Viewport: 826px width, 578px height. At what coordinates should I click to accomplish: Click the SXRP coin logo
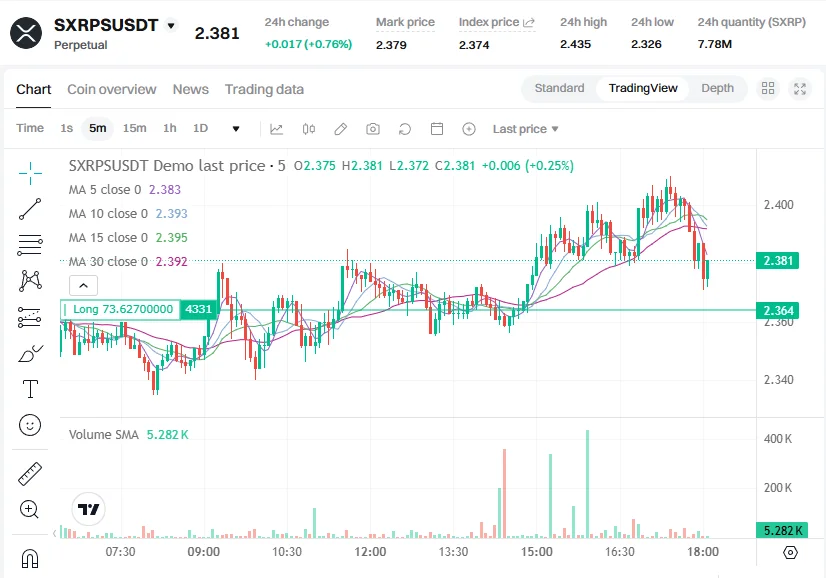(x=26, y=33)
